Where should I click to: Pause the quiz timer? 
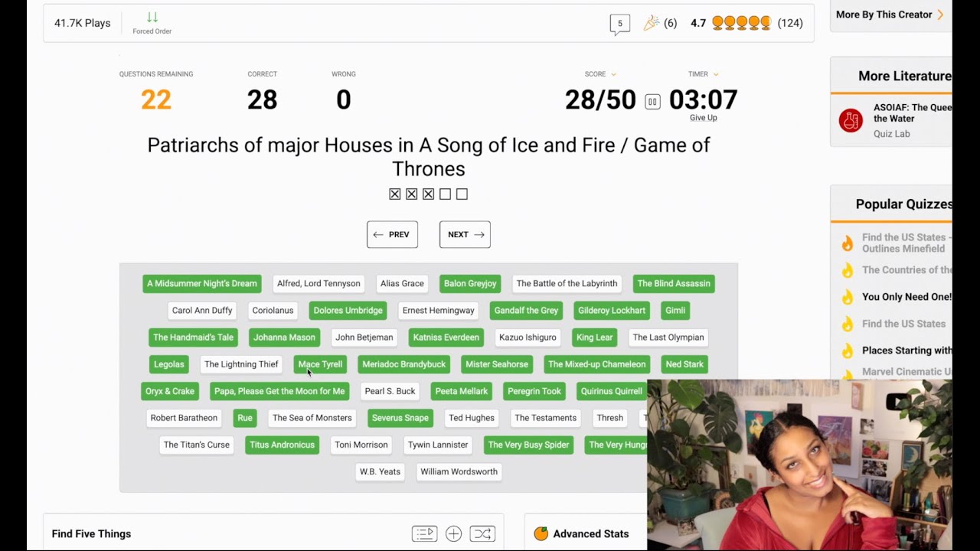(x=652, y=101)
